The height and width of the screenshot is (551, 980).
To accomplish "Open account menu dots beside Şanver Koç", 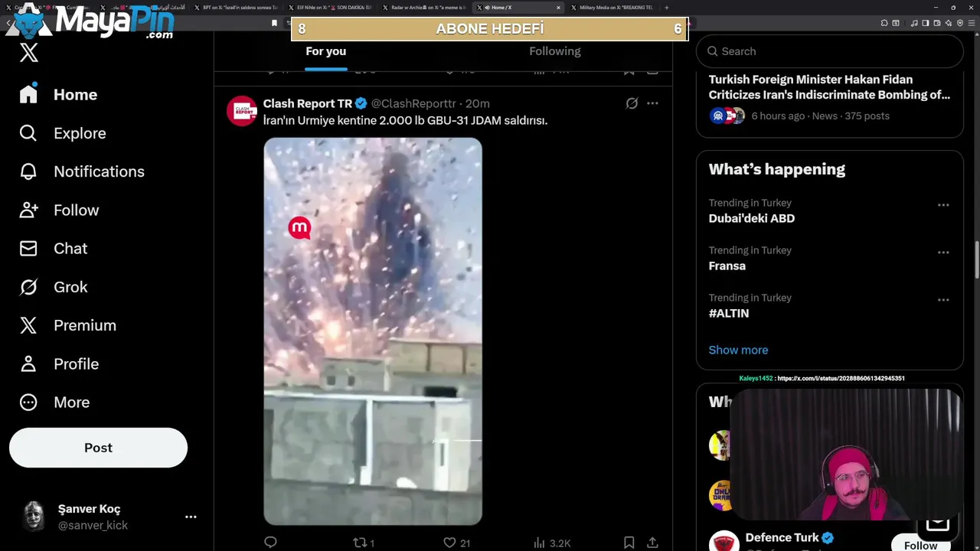I will tap(191, 517).
